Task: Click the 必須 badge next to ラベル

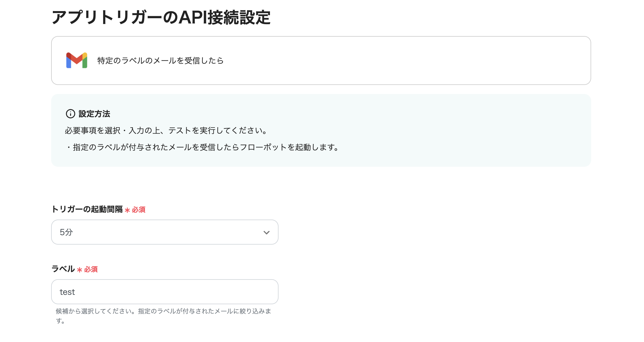Action: [x=91, y=269]
